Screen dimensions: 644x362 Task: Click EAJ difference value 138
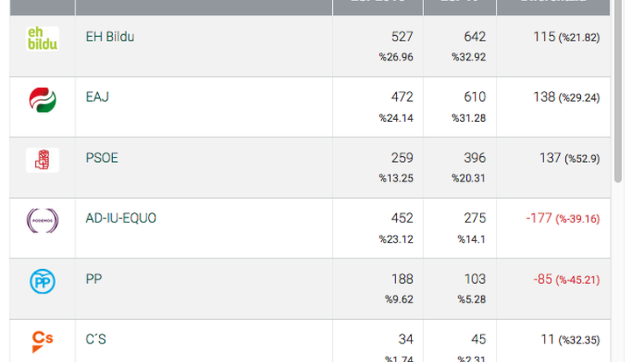(x=544, y=97)
